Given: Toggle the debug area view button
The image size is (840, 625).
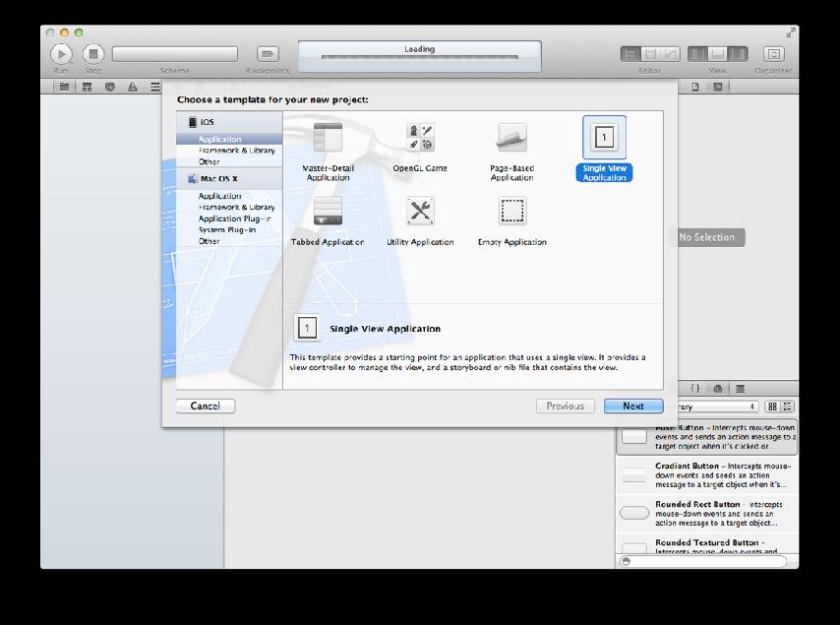Looking at the screenshot, I should (x=717, y=54).
